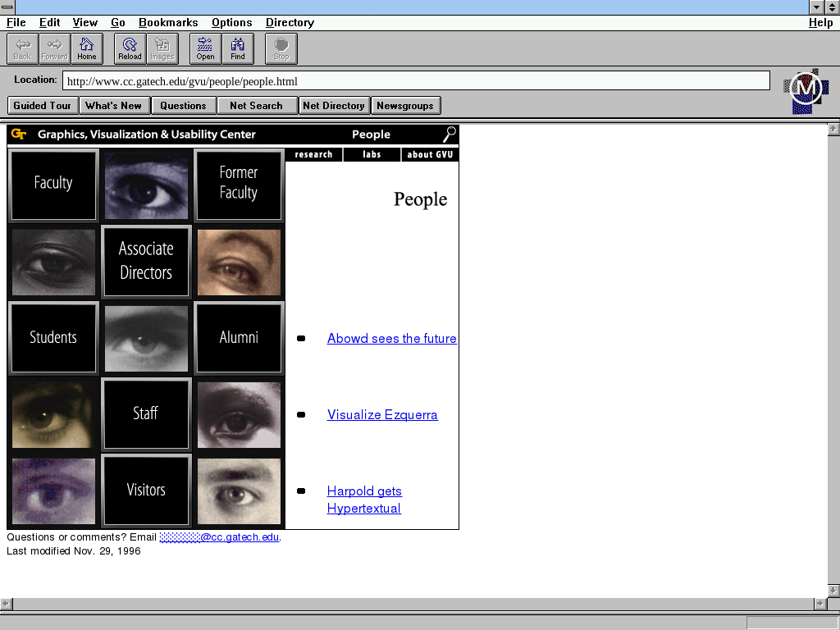Follow the Abowd sees the future link

[x=391, y=339]
